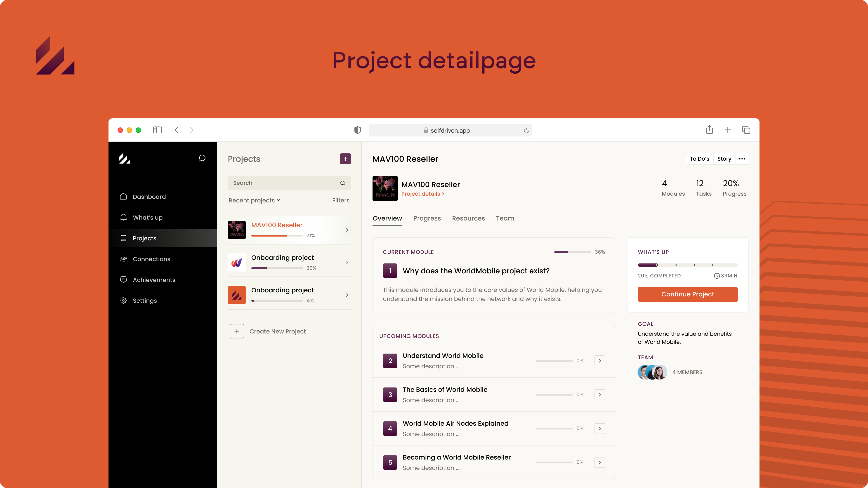Switch to the Resources tab

[468, 218]
